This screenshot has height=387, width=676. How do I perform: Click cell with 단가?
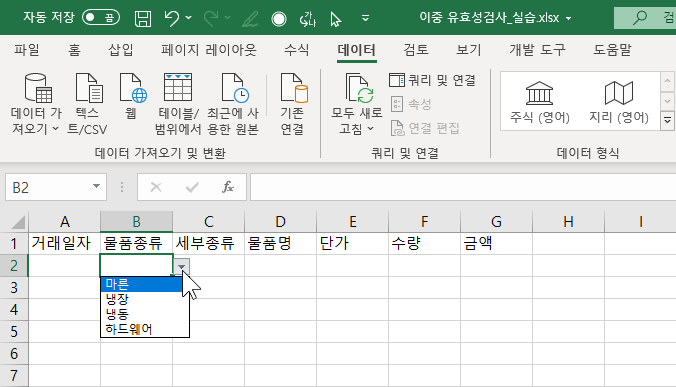click(x=352, y=243)
